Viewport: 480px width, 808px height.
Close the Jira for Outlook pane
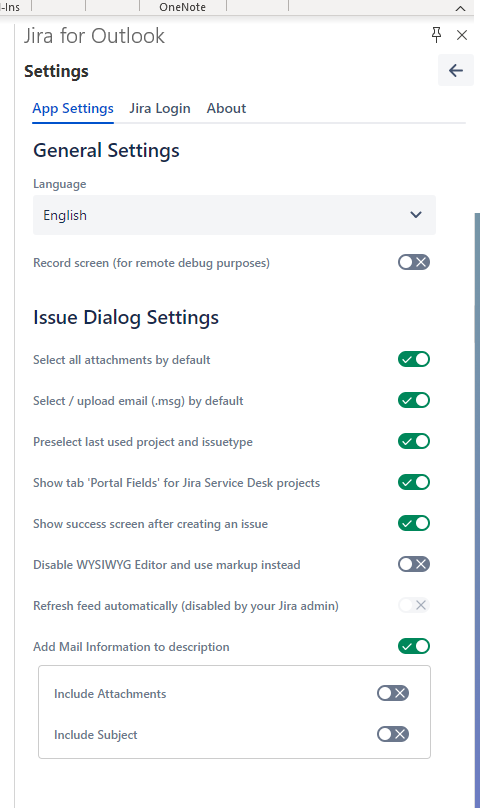(x=462, y=35)
